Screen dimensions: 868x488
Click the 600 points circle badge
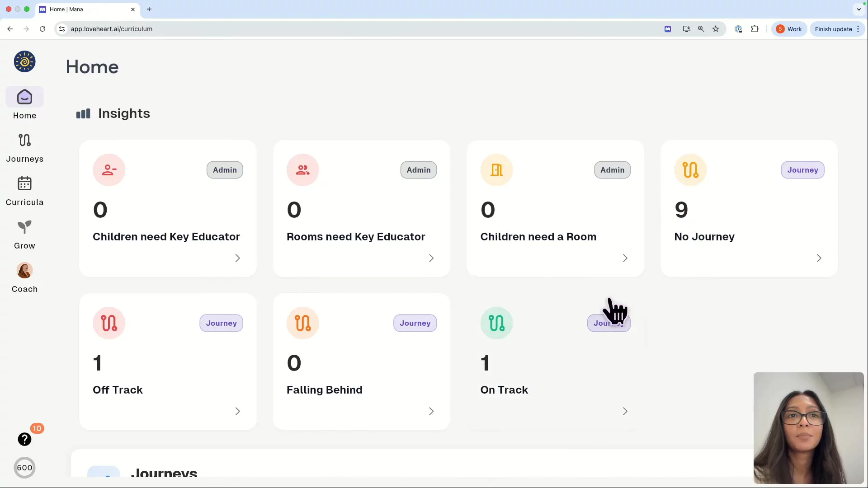click(24, 468)
